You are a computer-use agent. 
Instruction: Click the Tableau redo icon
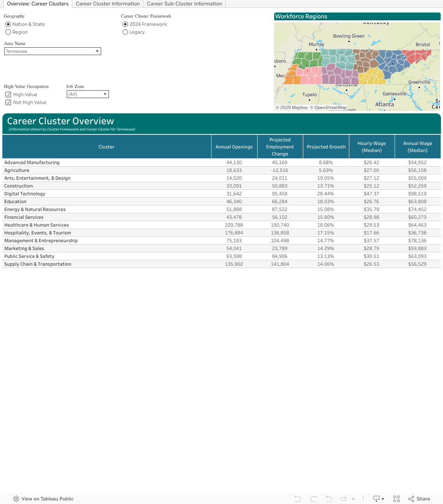pyautogui.click(x=313, y=499)
